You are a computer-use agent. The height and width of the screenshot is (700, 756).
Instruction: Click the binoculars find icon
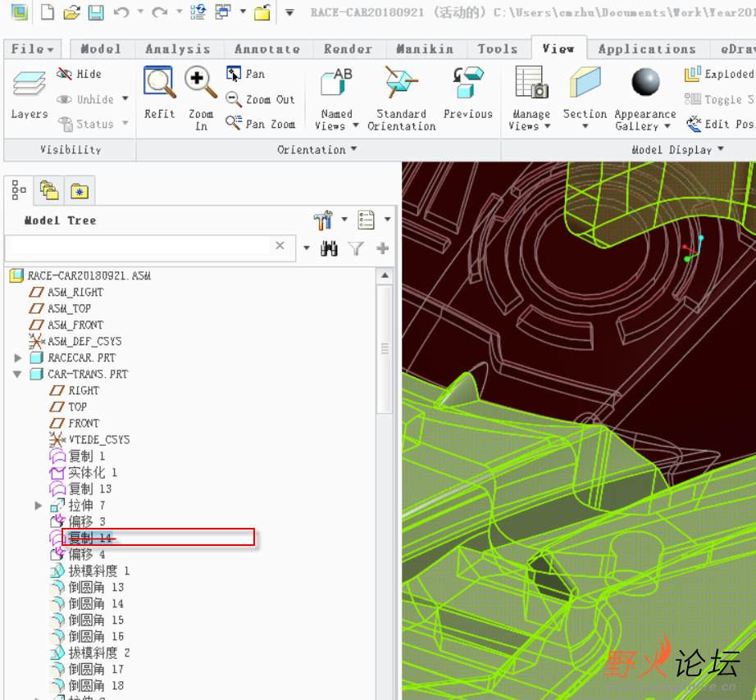(329, 248)
